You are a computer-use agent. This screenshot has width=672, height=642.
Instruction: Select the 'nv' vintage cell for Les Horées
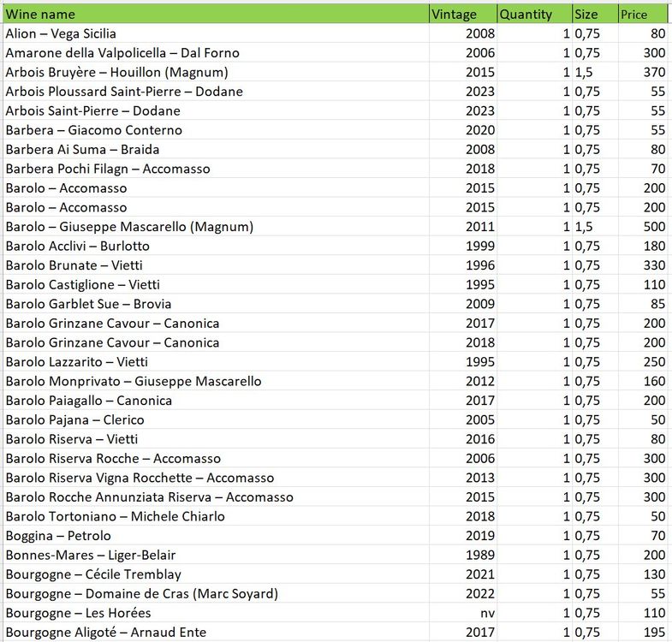tap(485, 613)
